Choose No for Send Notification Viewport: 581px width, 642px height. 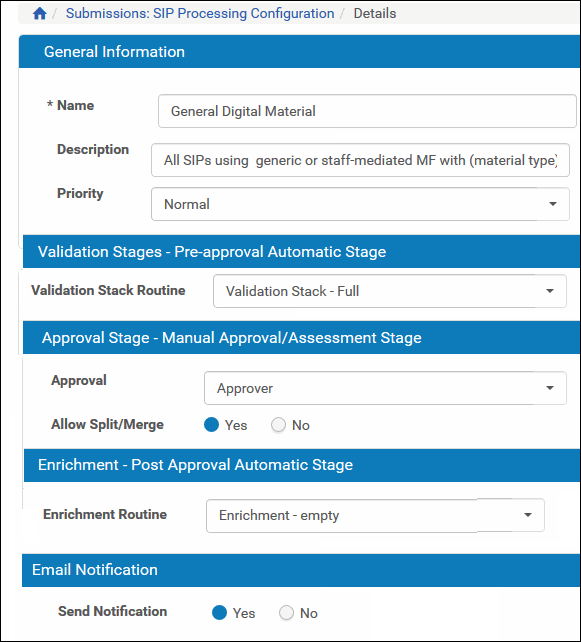pyautogui.click(x=286, y=613)
